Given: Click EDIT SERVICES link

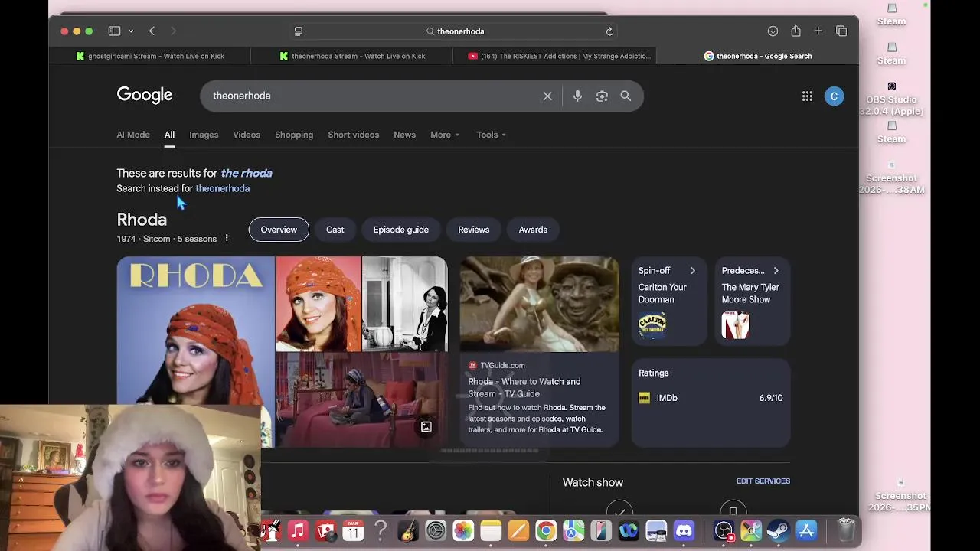Looking at the screenshot, I should 763,481.
